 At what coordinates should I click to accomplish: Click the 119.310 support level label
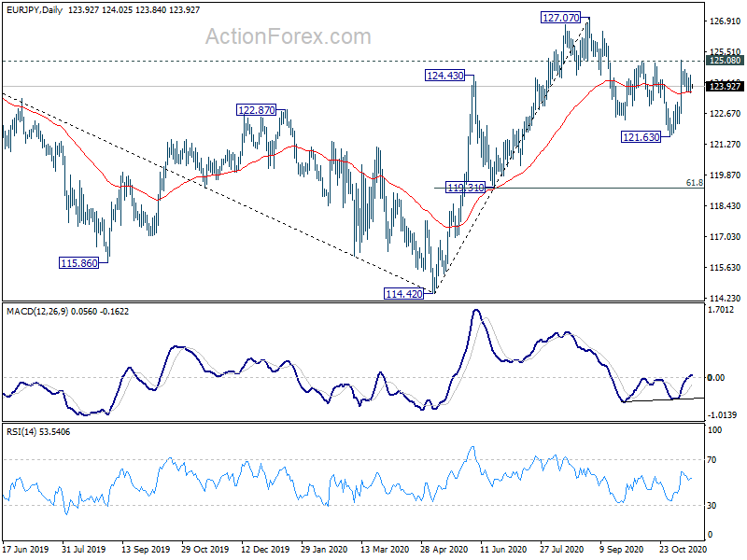465,188
